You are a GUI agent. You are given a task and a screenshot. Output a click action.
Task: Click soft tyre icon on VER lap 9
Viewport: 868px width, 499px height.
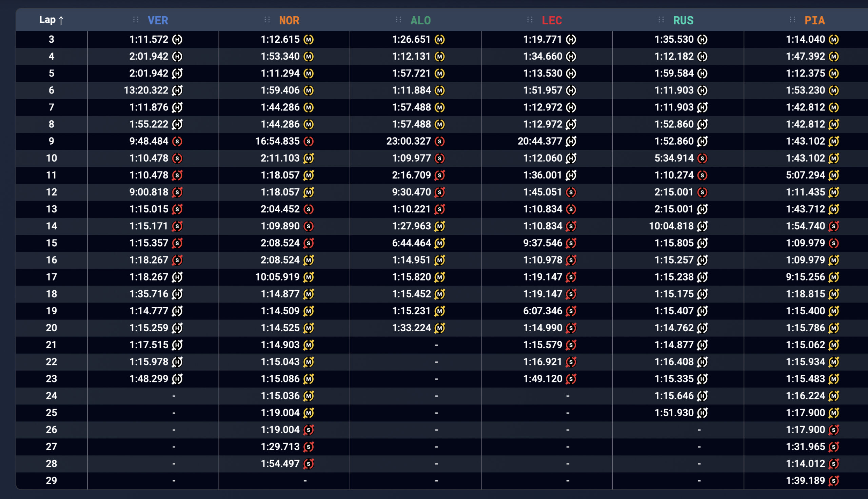click(x=177, y=141)
